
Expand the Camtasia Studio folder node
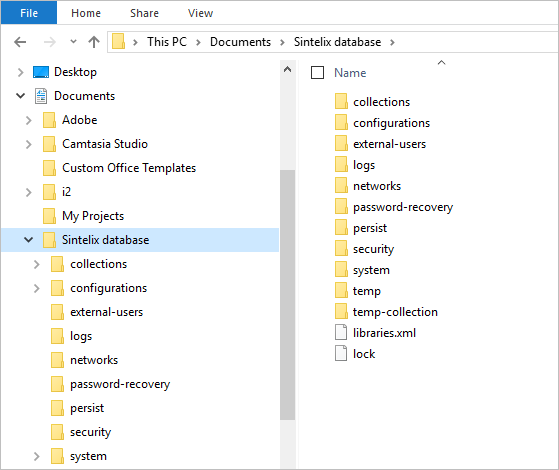(x=29, y=144)
